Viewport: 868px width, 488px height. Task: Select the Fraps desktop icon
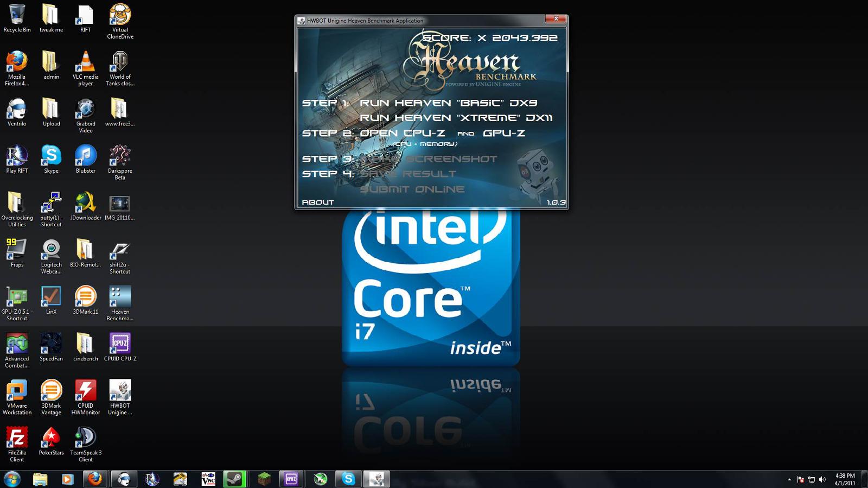point(17,253)
